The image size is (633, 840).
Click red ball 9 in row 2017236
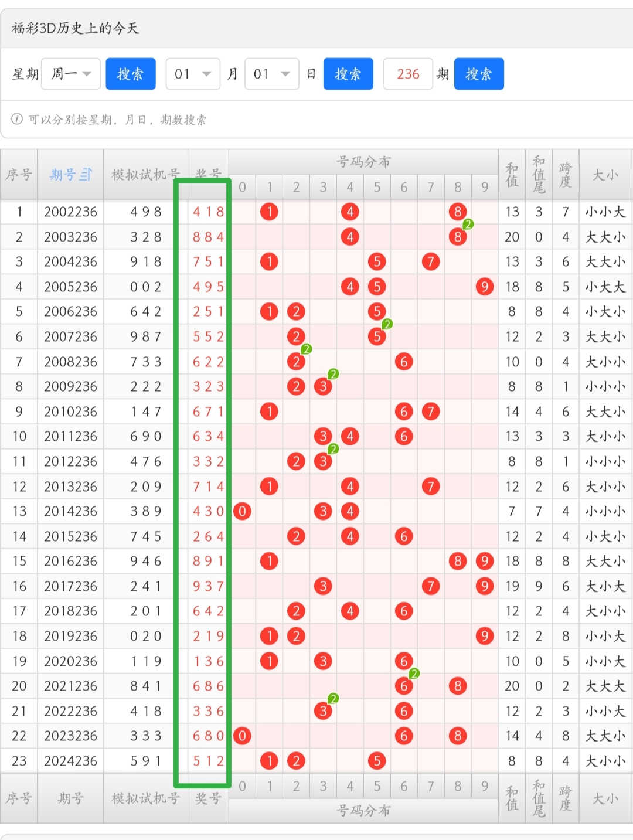[484, 586]
